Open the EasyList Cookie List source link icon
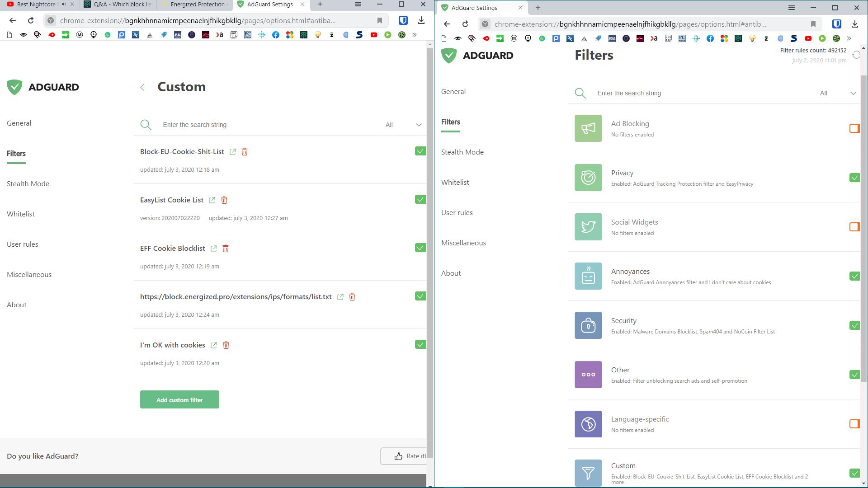 (212, 200)
